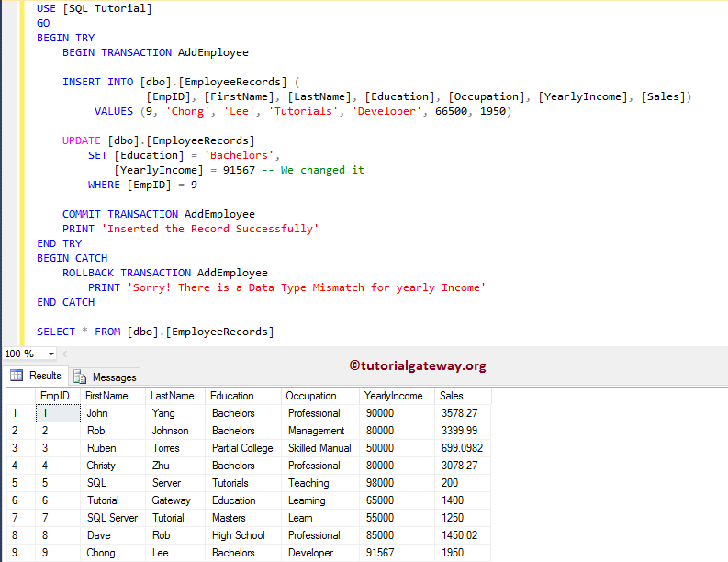Viewport: 728px width, 562px height.
Task: Select the 91567 yearly income cell
Action: tap(381, 553)
